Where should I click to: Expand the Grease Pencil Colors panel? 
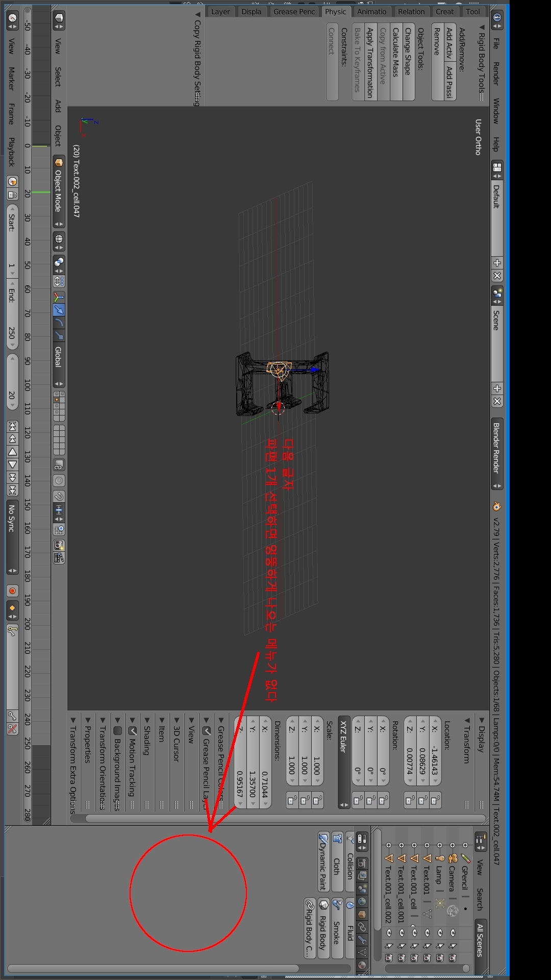click(x=221, y=720)
